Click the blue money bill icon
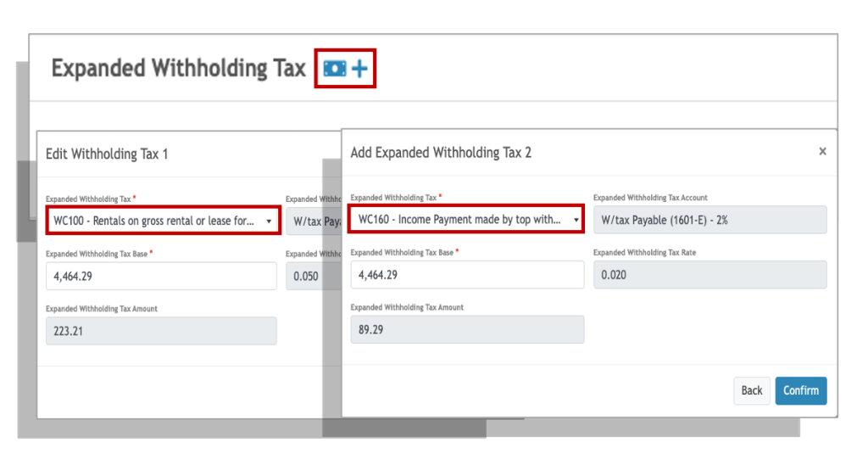The image size is (868, 465). click(335, 68)
